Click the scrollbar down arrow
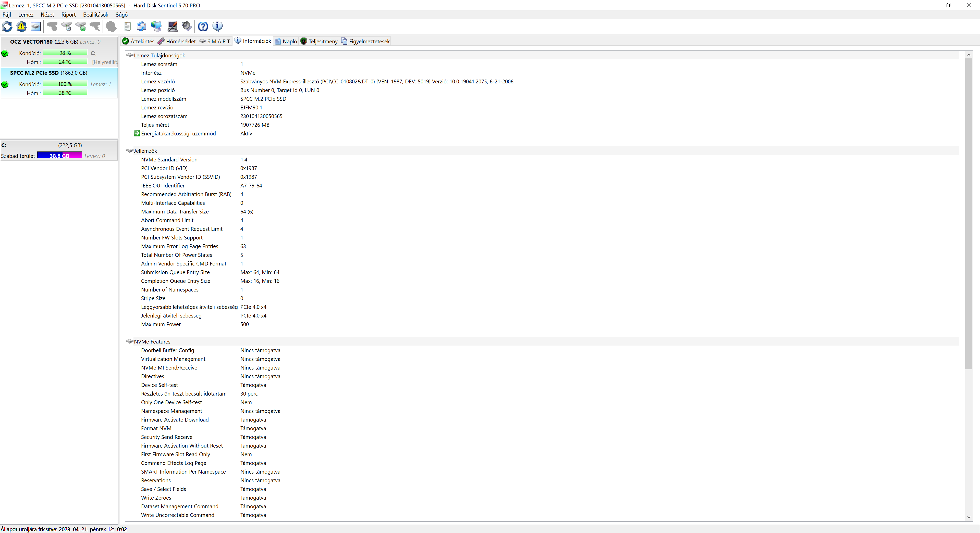The width and height of the screenshot is (980, 533). point(969,517)
